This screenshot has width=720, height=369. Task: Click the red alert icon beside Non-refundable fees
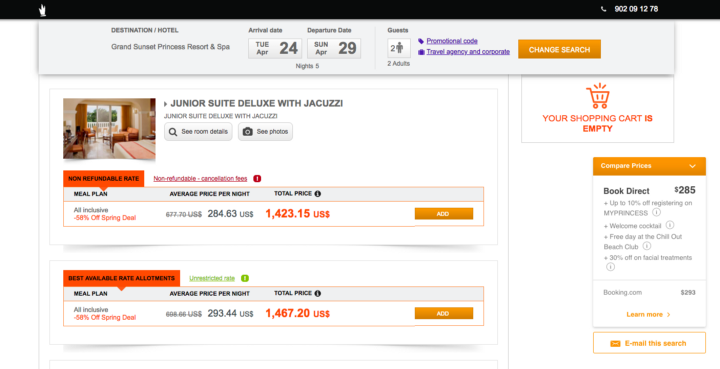(257, 179)
